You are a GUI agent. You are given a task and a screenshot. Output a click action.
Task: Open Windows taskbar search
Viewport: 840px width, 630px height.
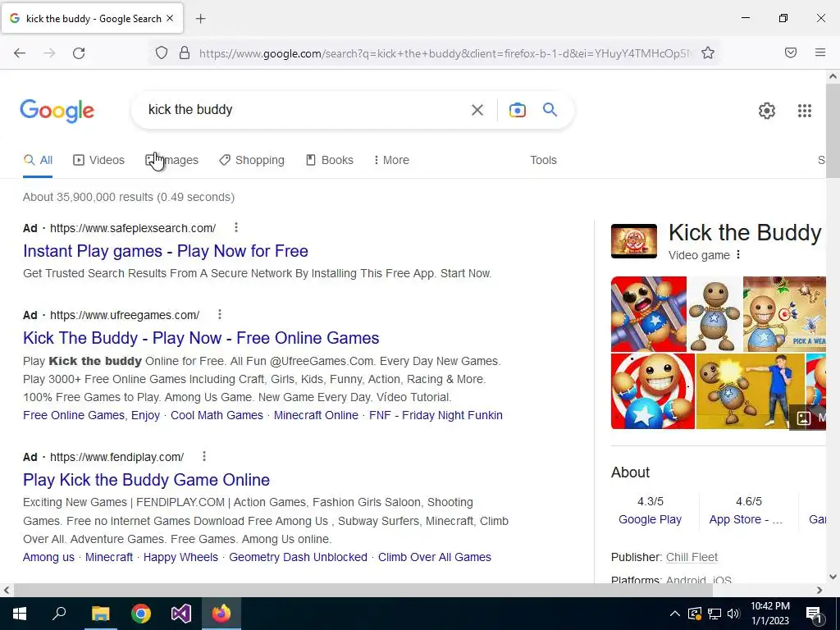coord(59,614)
